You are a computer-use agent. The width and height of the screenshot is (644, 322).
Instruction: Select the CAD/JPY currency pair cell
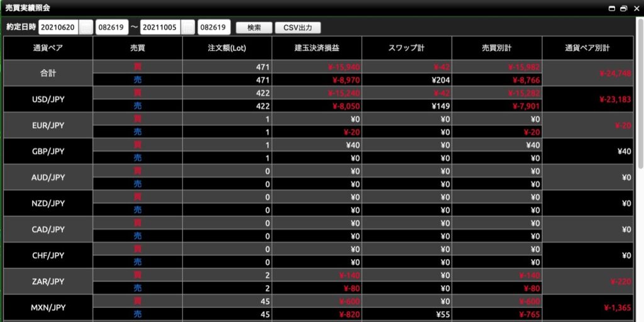48,230
